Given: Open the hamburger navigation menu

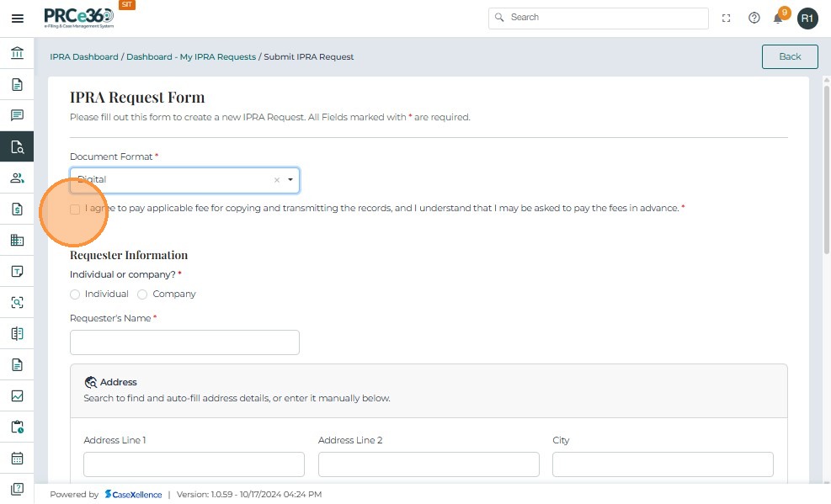Looking at the screenshot, I should (x=17, y=19).
